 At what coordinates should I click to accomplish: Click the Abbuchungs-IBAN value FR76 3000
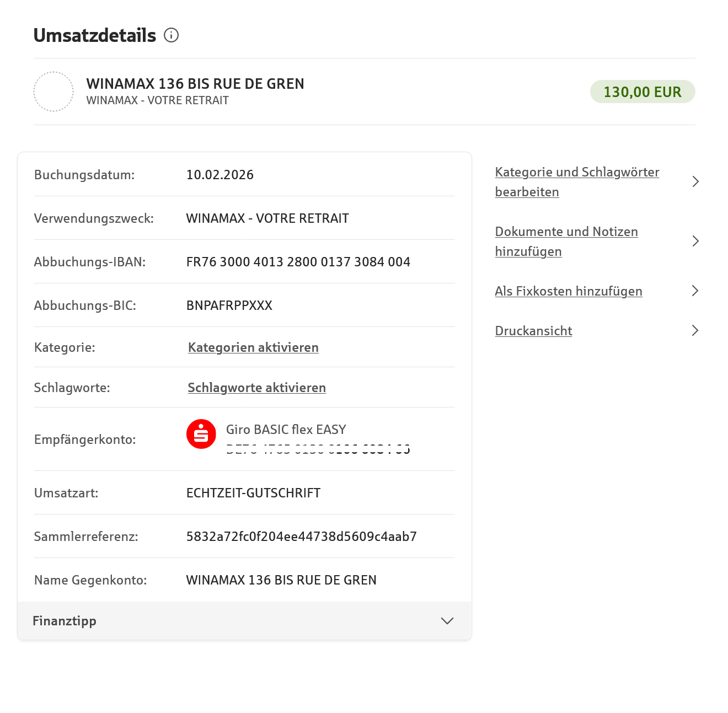(298, 262)
